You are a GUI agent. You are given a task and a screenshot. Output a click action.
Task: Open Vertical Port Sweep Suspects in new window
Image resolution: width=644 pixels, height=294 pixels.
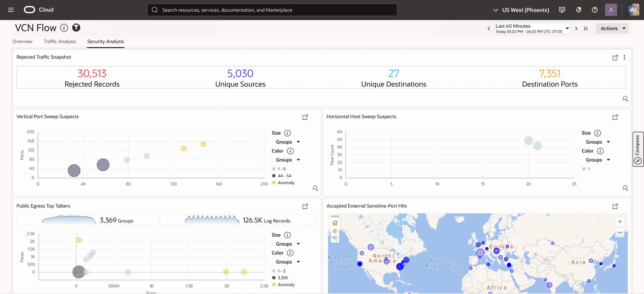click(x=305, y=117)
